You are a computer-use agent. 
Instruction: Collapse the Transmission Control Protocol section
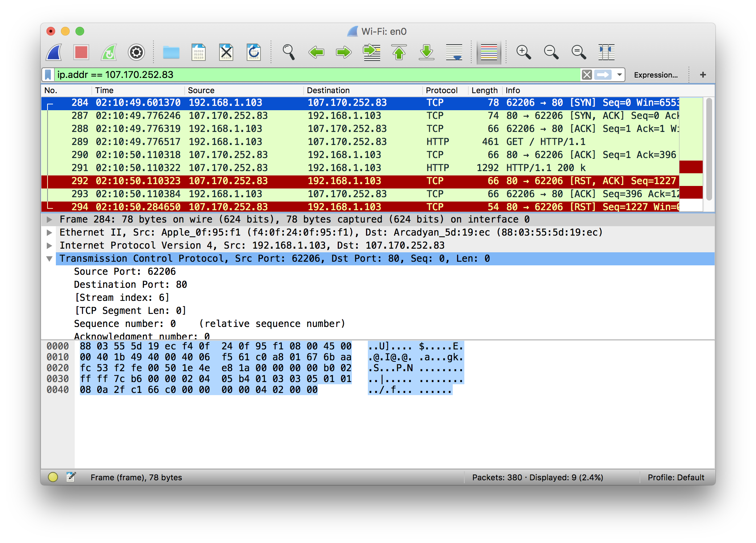(49, 259)
